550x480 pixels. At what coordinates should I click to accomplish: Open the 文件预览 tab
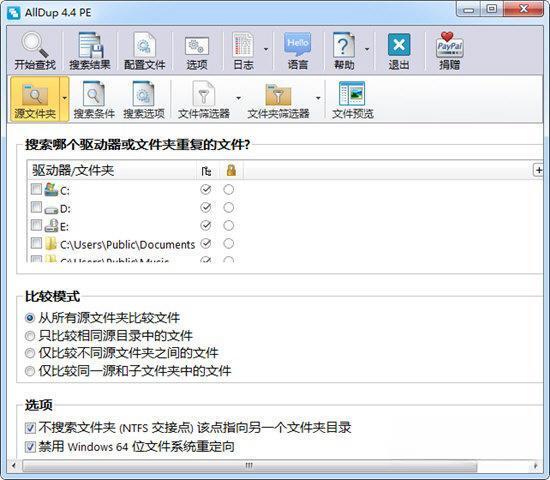coord(352,99)
